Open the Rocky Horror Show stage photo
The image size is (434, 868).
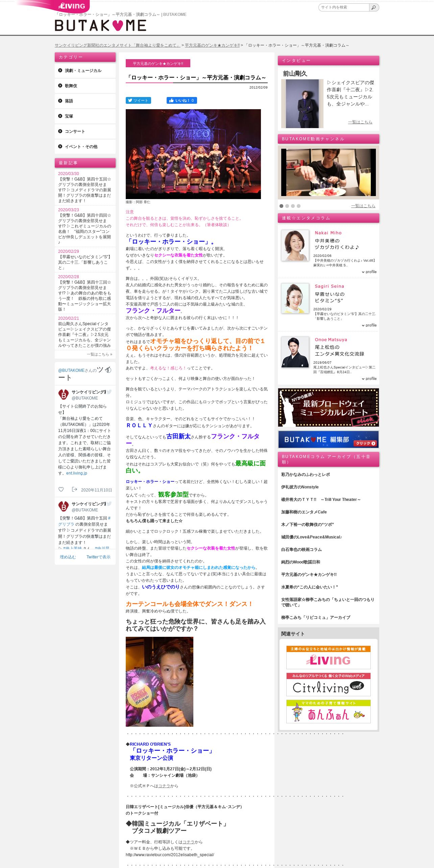tap(193, 154)
